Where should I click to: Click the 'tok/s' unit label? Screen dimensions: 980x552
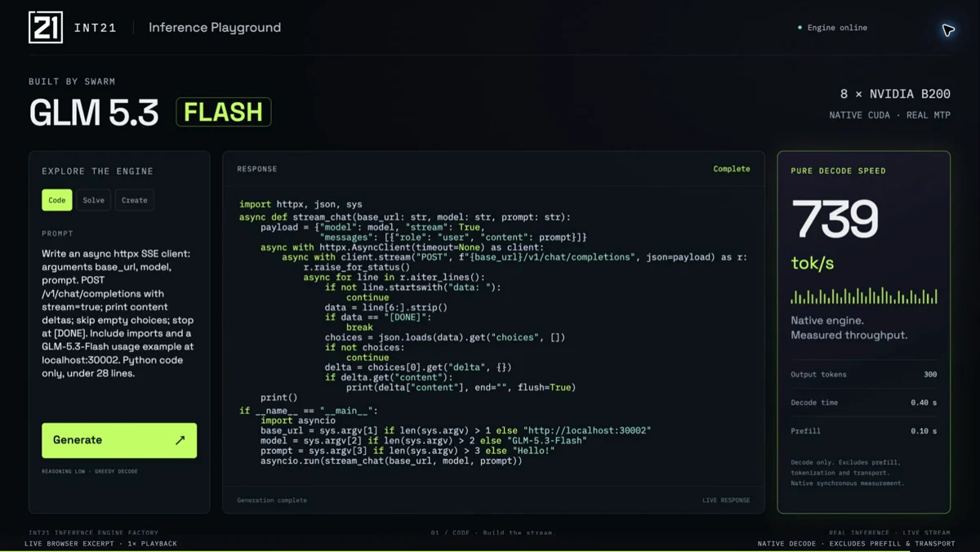(x=812, y=264)
